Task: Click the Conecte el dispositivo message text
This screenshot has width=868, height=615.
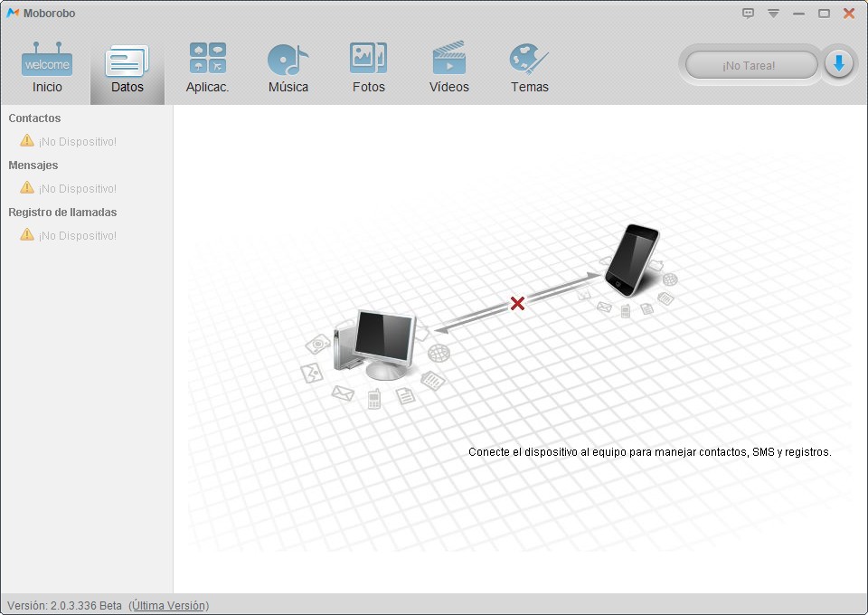Action: click(x=650, y=451)
